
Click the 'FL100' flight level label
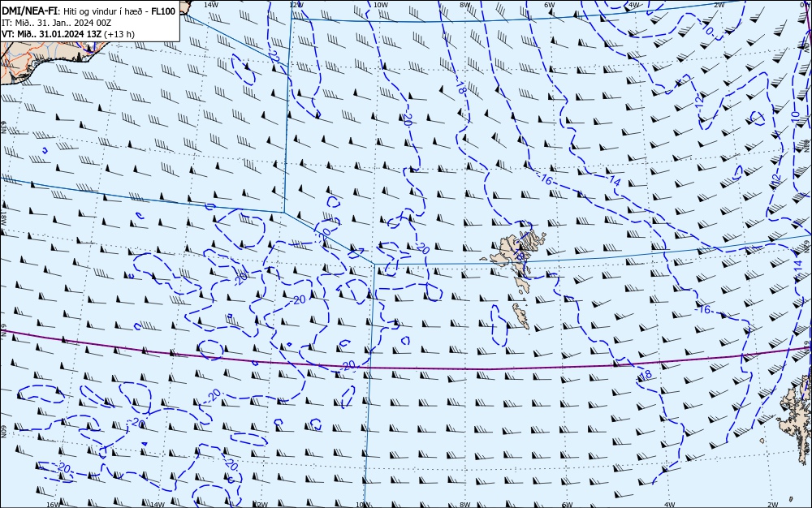click(x=163, y=11)
